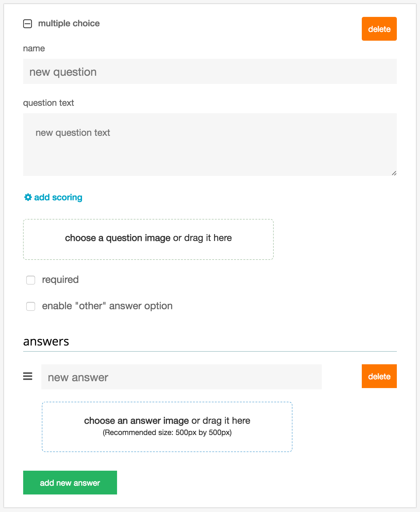Enable the required checkbox
Image resolution: width=420 pixels, height=512 pixels.
pyautogui.click(x=31, y=280)
